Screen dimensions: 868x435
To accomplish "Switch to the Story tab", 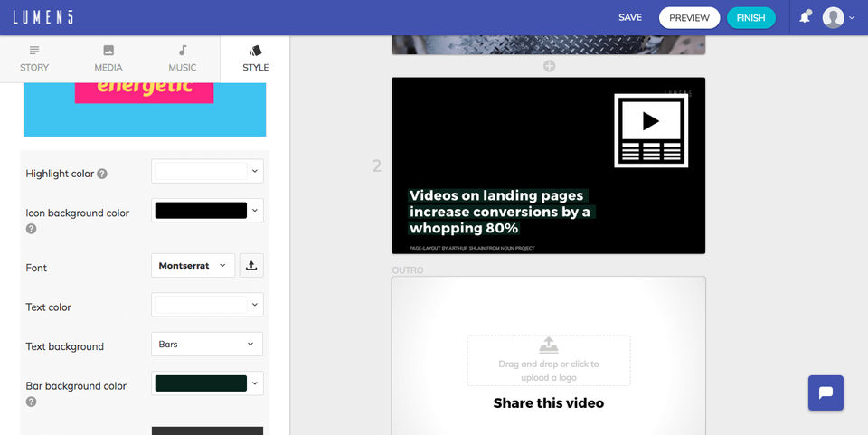I will [x=34, y=59].
